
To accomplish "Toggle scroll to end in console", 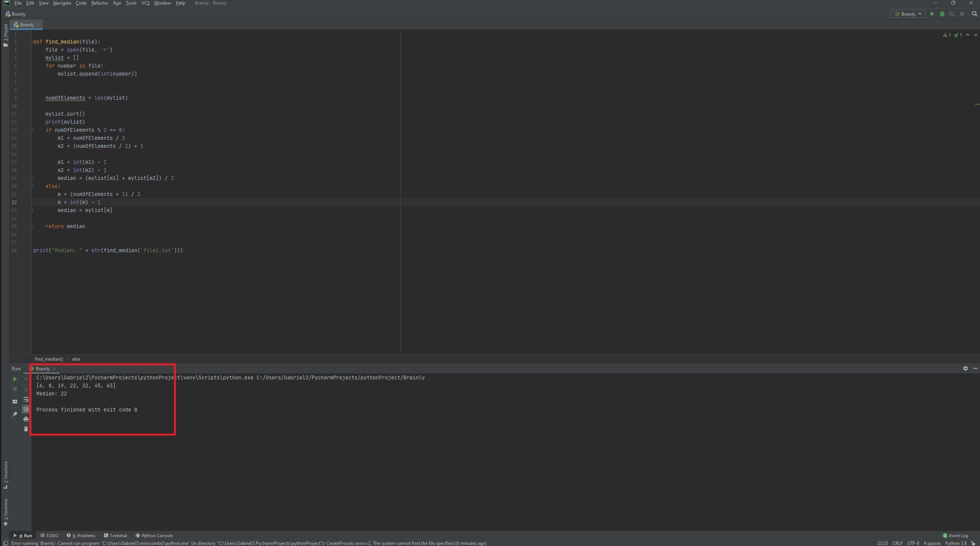I will click(26, 409).
